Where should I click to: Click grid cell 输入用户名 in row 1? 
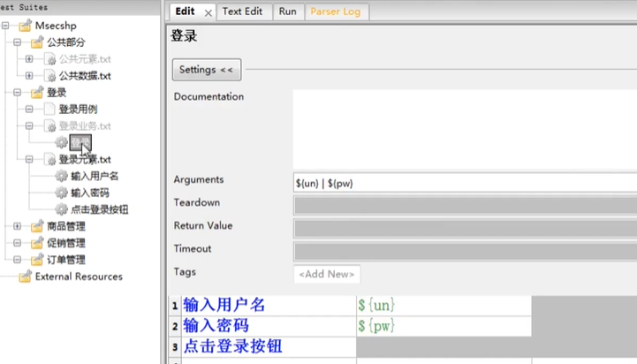[x=269, y=306]
